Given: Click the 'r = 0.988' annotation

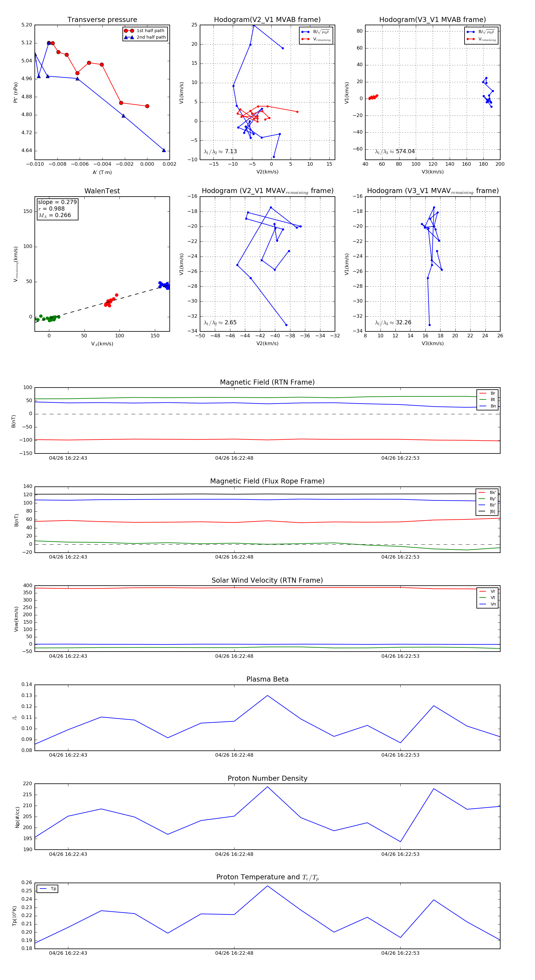Looking at the screenshot, I should tap(51, 208).
